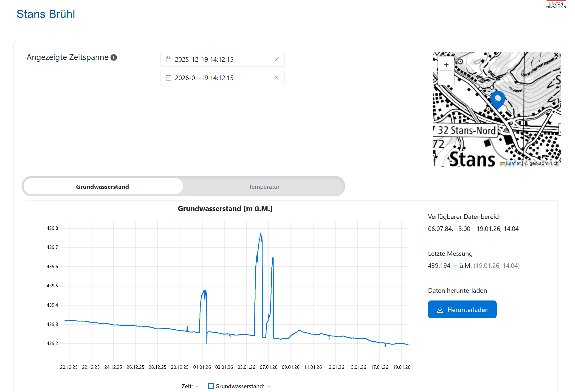Click the calendar icon in the start date field
Screen dimensions: 575x392
pyautogui.click(x=169, y=59)
